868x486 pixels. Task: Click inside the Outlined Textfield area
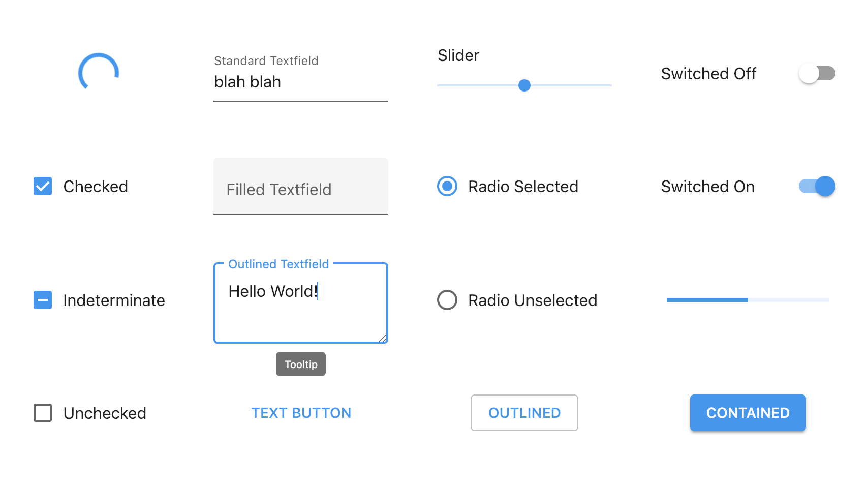[301, 303]
